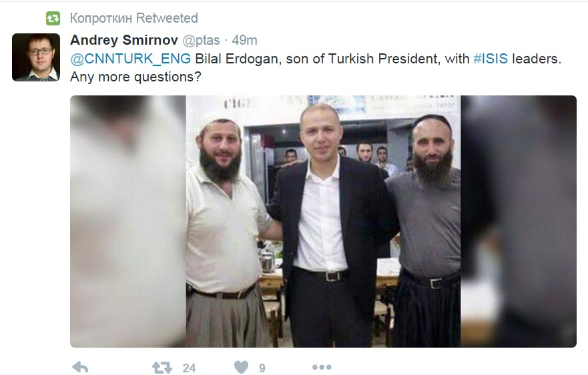The height and width of the screenshot is (375, 588).
Task: Click the blurred left edge of the photo
Action: coord(128,222)
